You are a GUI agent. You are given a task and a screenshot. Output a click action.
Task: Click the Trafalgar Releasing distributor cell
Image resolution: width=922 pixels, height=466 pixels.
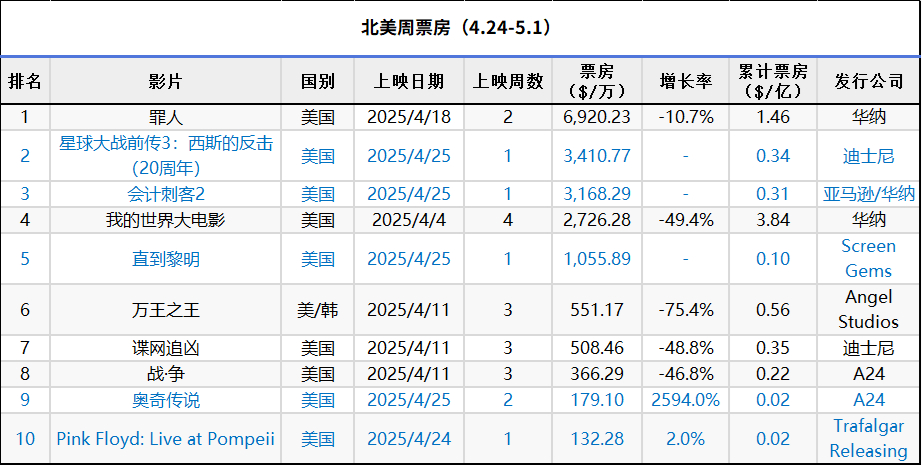(x=868, y=438)
